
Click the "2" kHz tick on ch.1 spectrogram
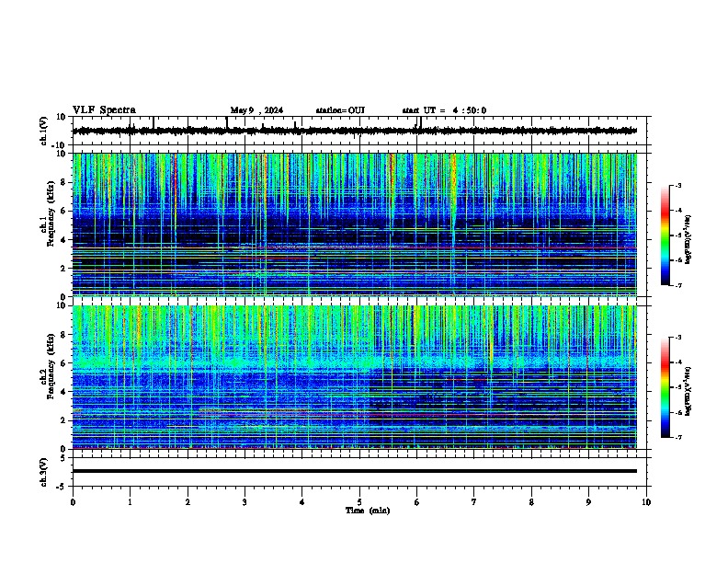64,268
